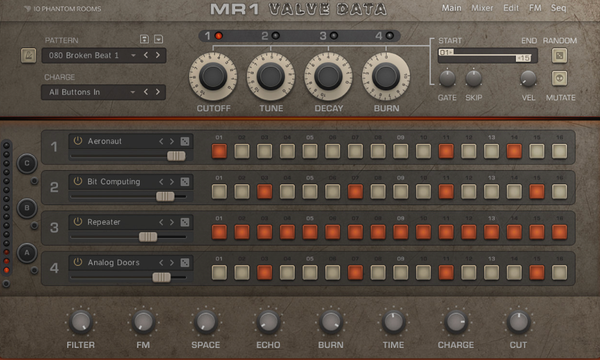
Task: Select scene button A
Action: [x=27, y=253]
